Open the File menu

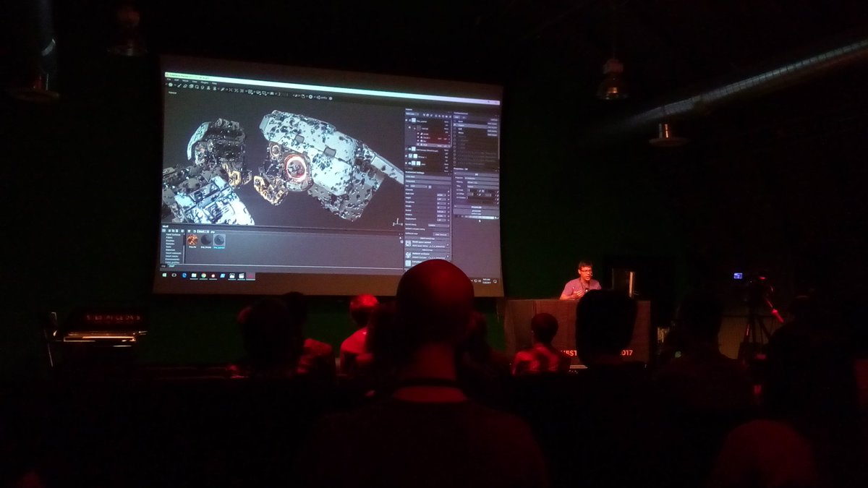coord(169,79)
